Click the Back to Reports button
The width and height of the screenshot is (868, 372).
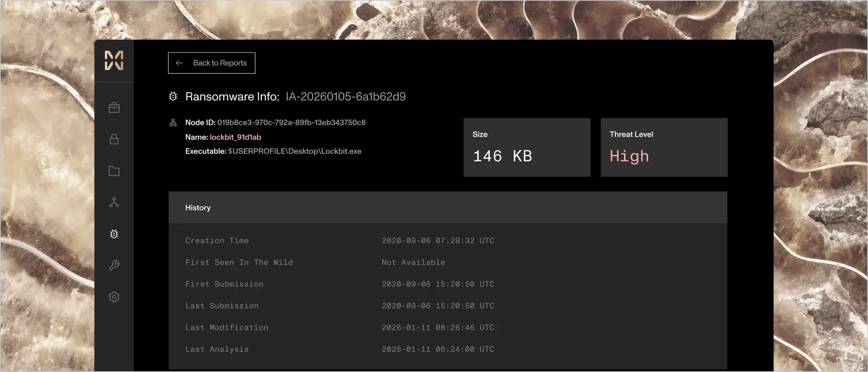coord(212,63)
